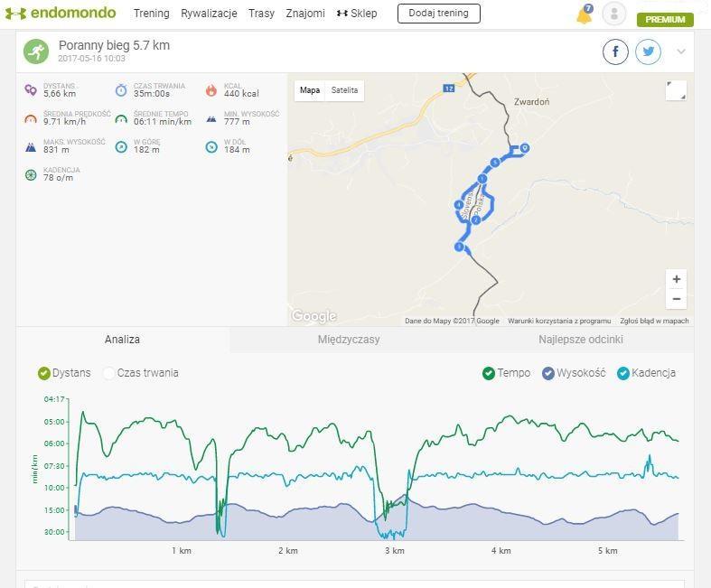The height and width of the screenshot is (588, 711).
Task: Select the Dystans radio option
Action: [x=43, y=373]
